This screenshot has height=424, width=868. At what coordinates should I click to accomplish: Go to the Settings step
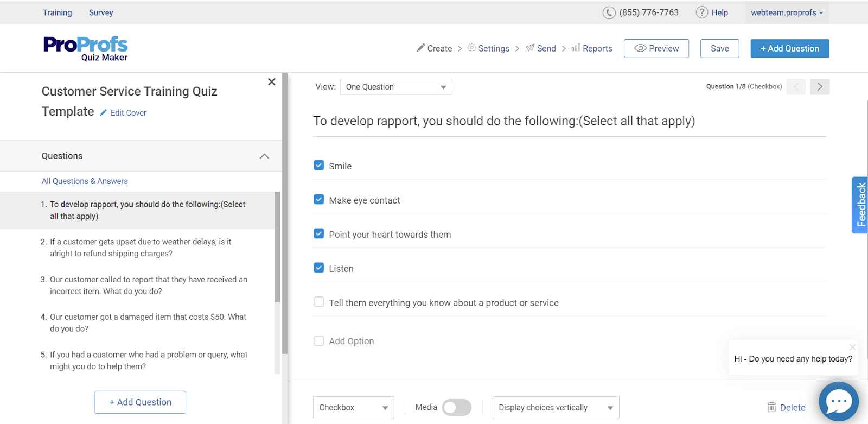point(488,48)
